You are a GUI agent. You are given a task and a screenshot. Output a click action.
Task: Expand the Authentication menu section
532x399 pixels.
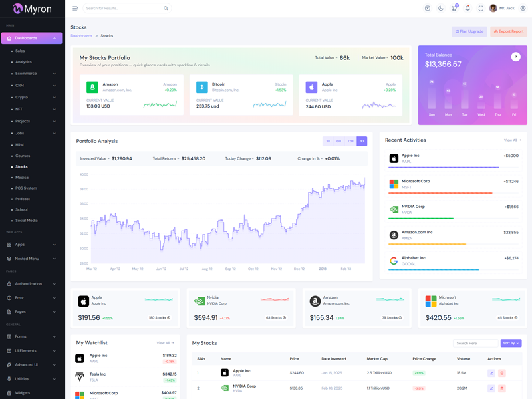(x=32, y=283)
